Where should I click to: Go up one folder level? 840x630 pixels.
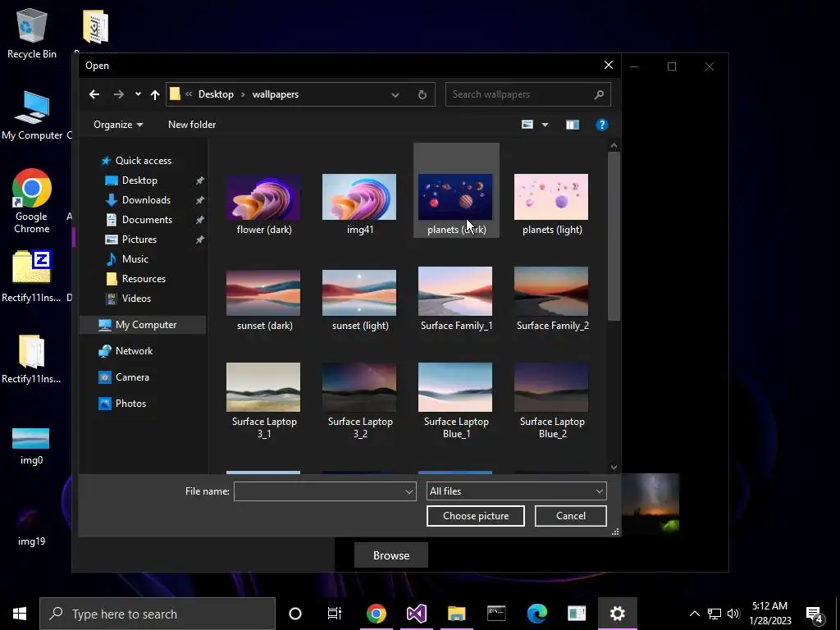click(155, 94)
